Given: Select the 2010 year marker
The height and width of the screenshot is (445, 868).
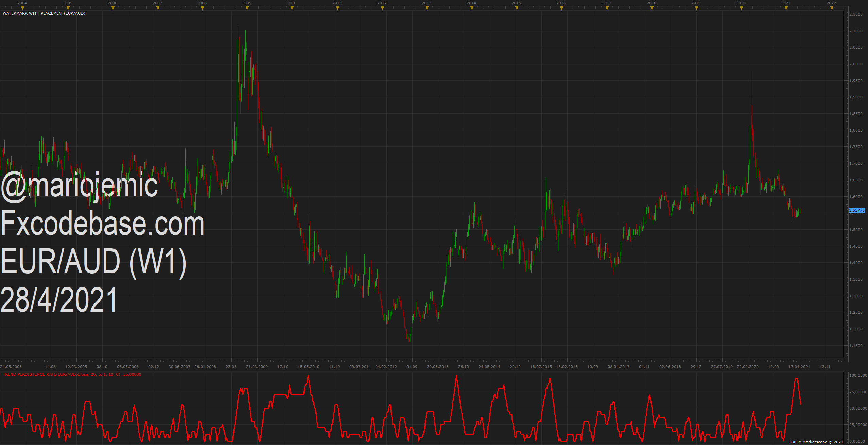Looking at the screenshot, I should tap(292, 3).
